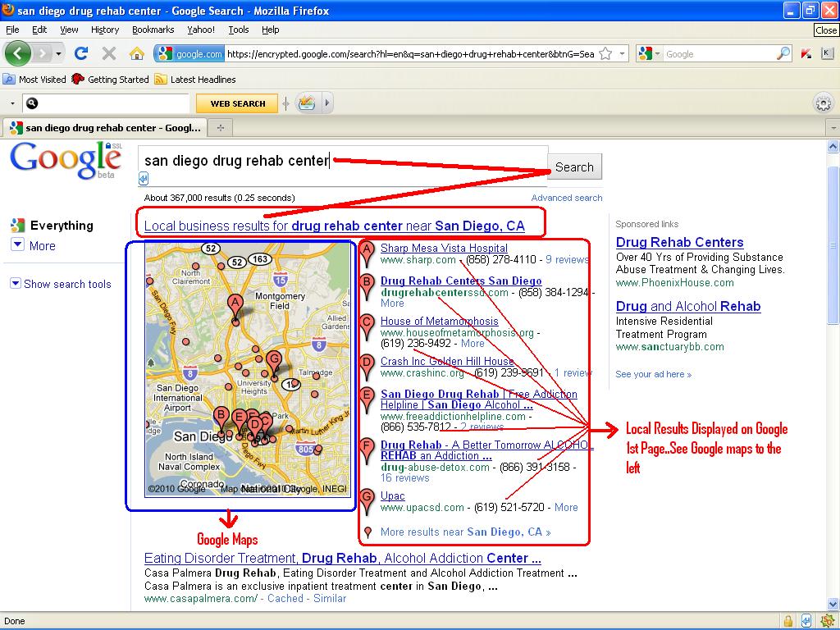This screenshot has height=630, width=840.
Task: Open the Yahoo toolbar settings gear
Action: click(824, 103)
